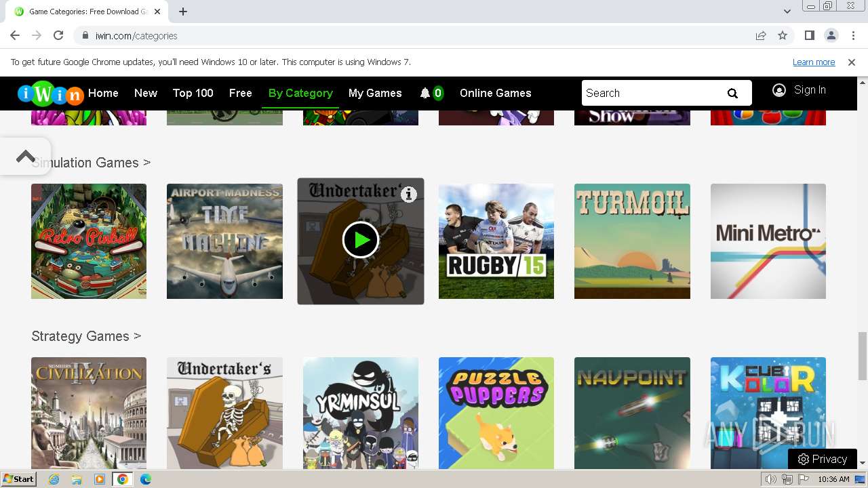Open a new browser tab

coord(183,12)
